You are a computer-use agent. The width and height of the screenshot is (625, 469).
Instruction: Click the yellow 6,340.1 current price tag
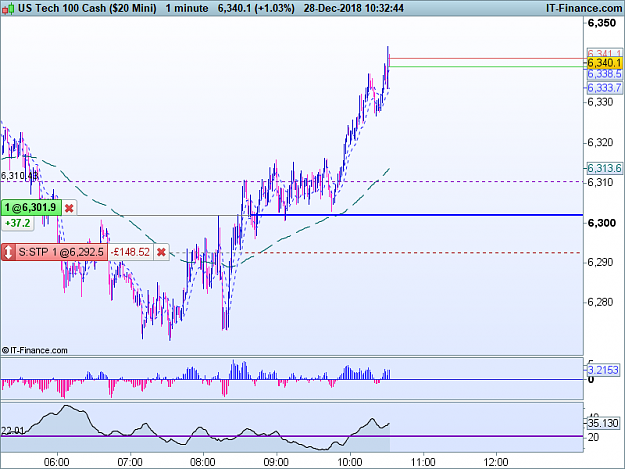[x=604, y=63]
